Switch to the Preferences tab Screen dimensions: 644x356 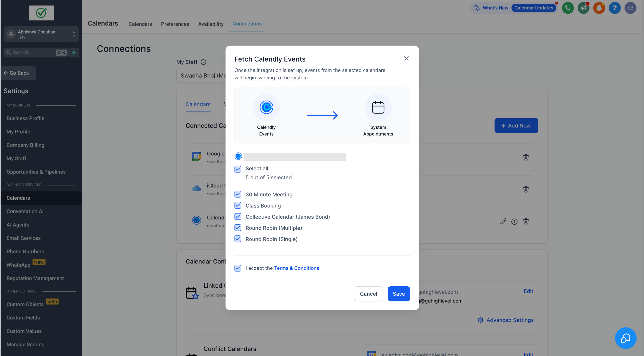[x=175, y=23]
